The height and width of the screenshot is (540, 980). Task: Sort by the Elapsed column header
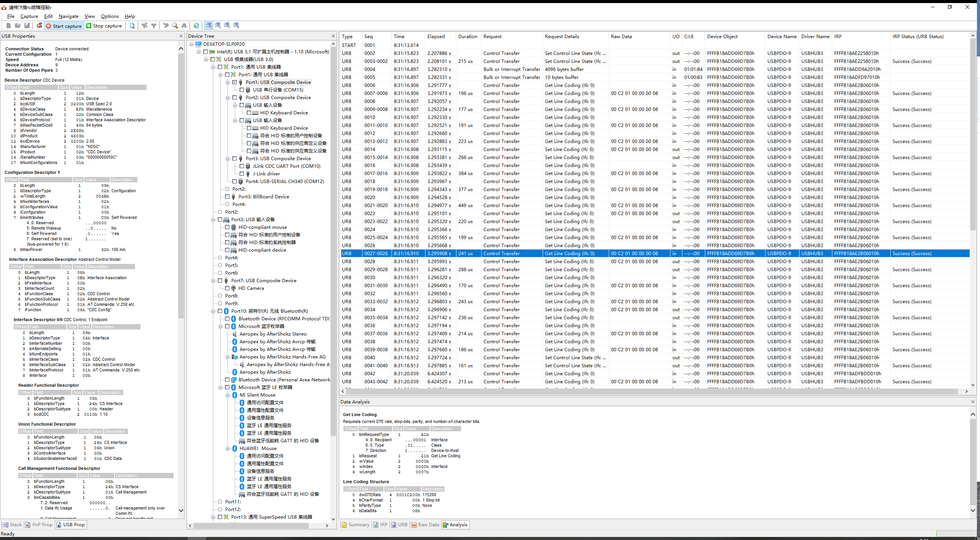pyautogui.click(x=440, y=36)
